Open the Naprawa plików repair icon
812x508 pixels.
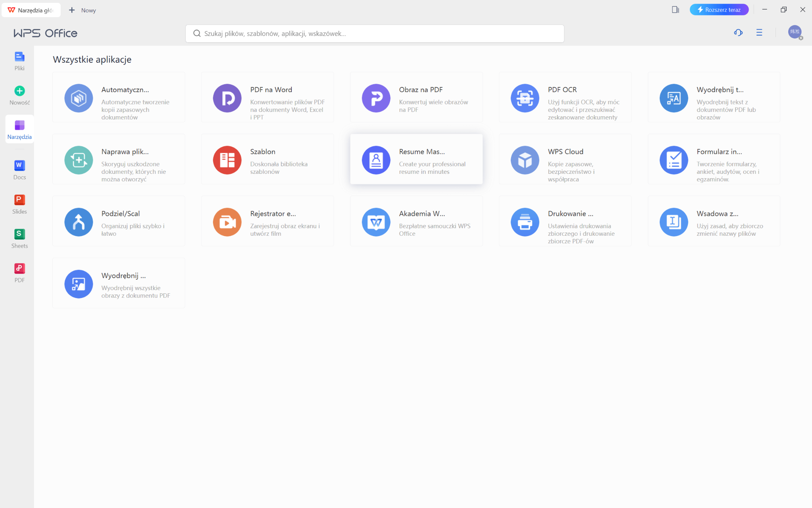(x=79, y=160)
